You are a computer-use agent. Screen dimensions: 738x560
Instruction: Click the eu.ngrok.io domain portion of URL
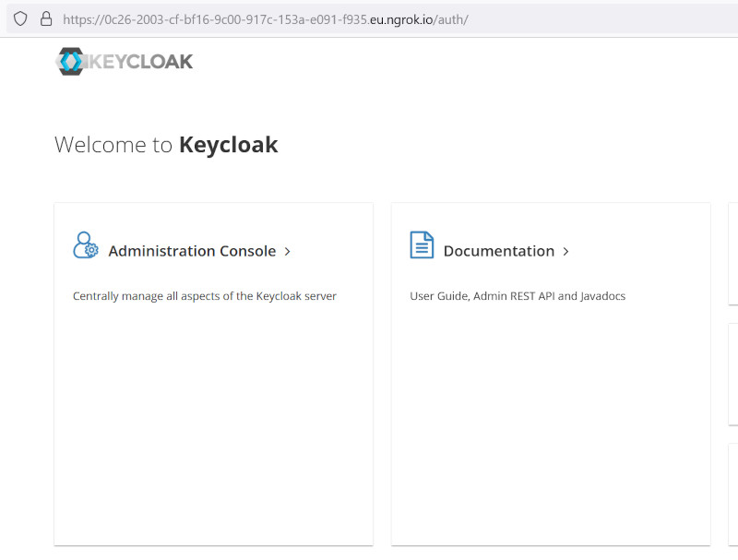coord(401,19)
